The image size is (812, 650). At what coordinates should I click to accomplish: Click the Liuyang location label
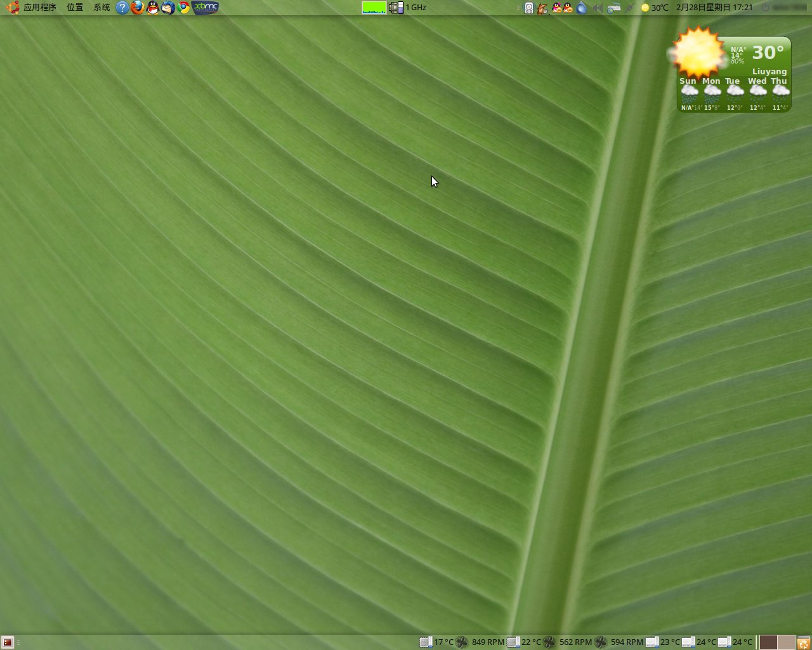click(769, 72)
